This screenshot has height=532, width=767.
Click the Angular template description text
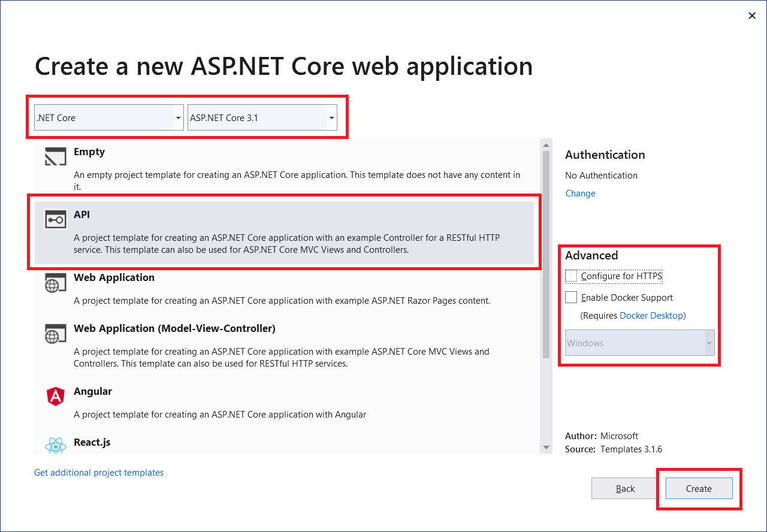pyautogui.click(x=220, y=415)
